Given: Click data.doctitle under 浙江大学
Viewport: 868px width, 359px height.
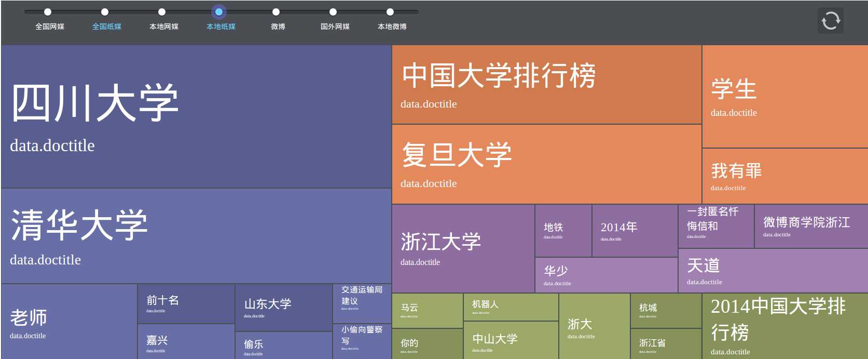Looking at the screenshot, I should click(420, 262).
